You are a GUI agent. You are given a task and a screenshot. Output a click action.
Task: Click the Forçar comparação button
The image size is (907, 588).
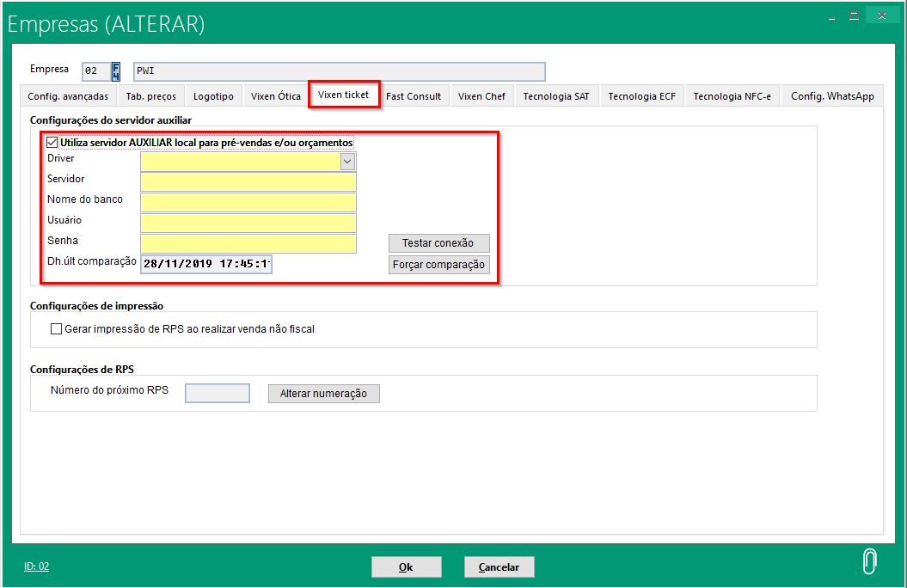439,265
